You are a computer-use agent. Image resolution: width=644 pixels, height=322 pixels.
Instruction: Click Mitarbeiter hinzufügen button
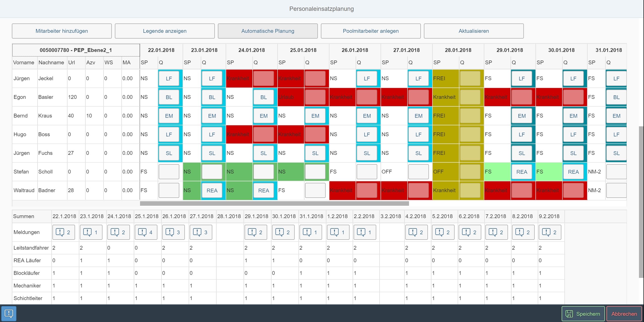(62, 31)
